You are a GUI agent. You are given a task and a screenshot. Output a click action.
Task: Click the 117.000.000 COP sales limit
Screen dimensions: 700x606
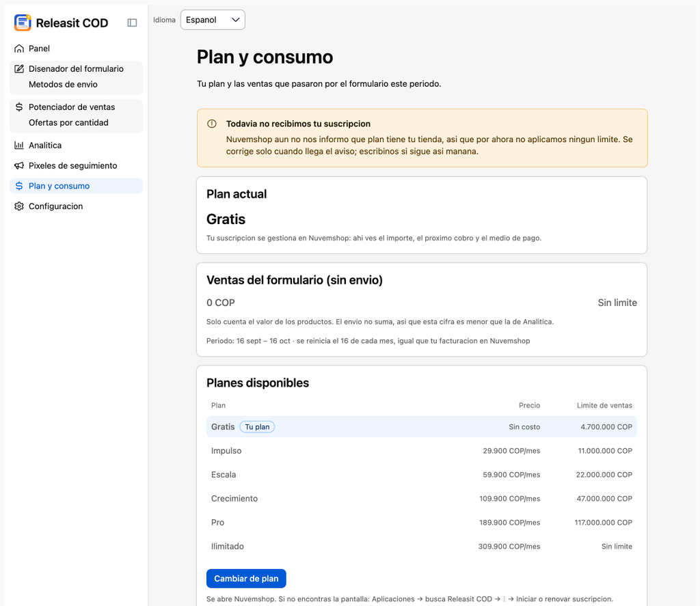603,523
